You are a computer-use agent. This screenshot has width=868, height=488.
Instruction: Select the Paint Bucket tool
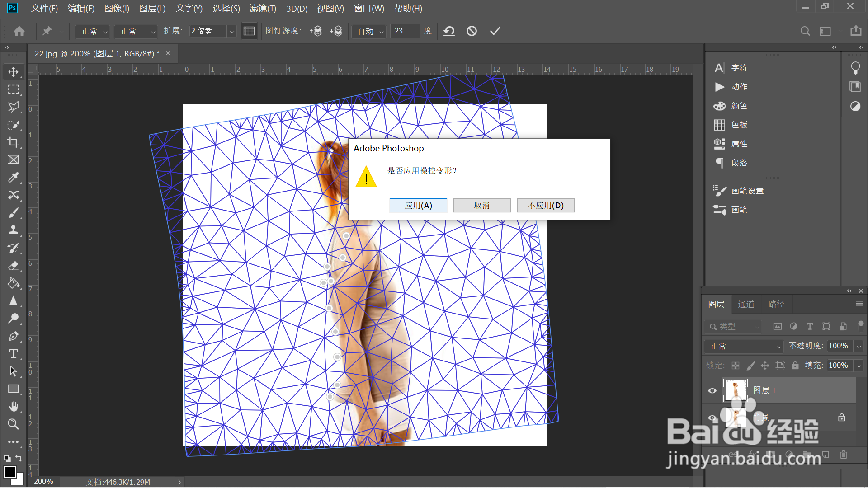pyautogui.click(x=14, y=283)
